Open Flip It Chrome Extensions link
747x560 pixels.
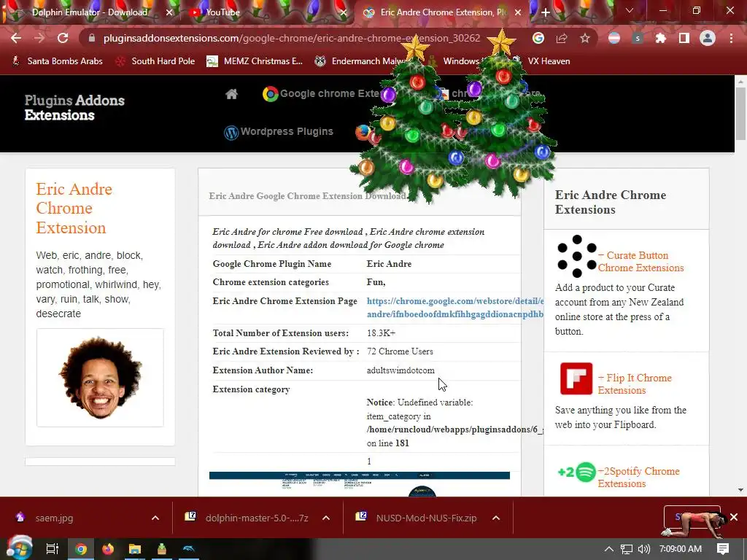click(x=635, y=384)
